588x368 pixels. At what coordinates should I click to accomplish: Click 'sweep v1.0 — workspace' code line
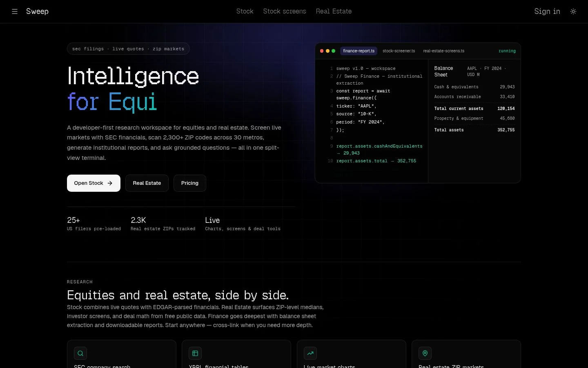[x=366, y=69]
